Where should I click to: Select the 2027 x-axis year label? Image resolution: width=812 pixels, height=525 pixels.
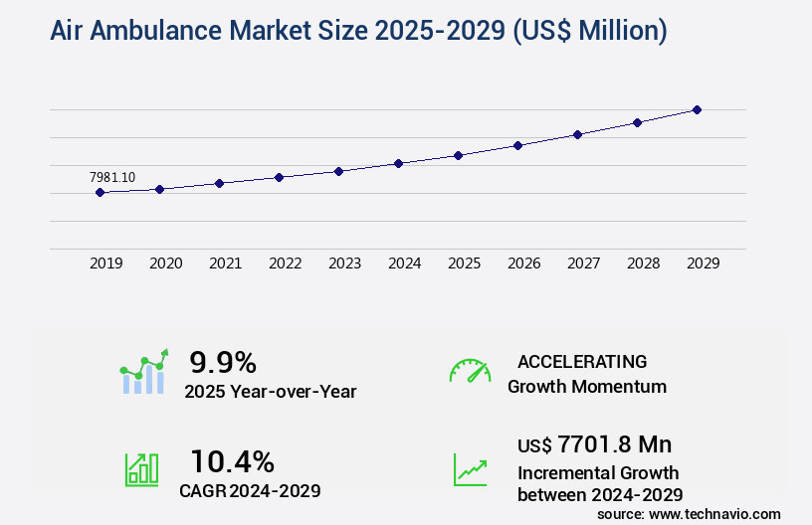583,263
